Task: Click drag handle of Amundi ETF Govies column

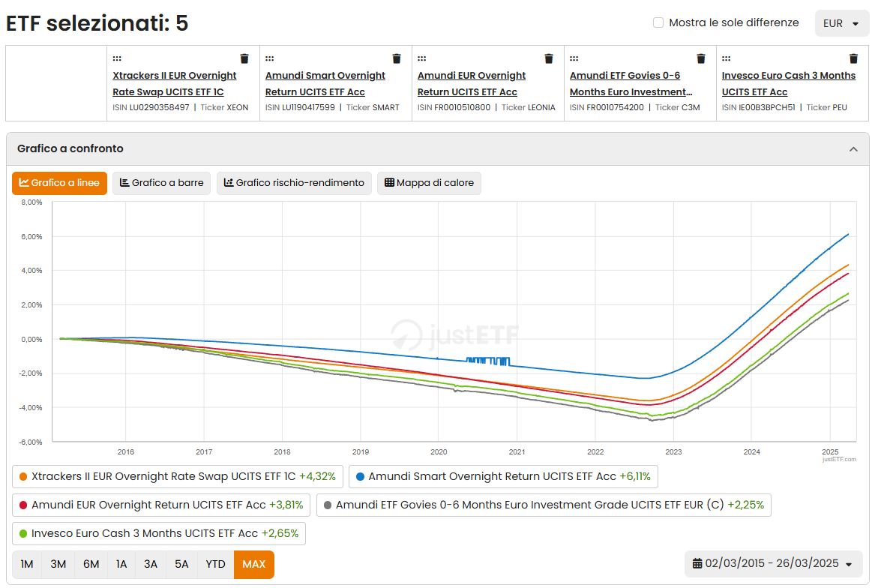Action: click(574, 58)
